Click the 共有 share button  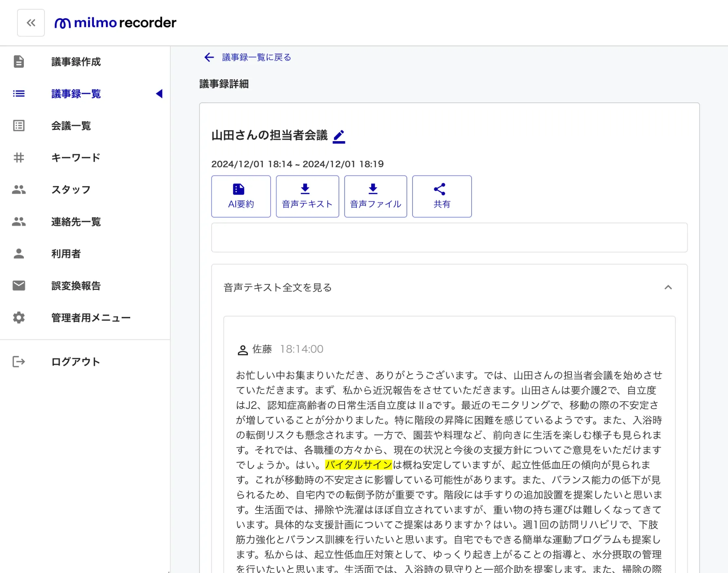coord(442,197)
